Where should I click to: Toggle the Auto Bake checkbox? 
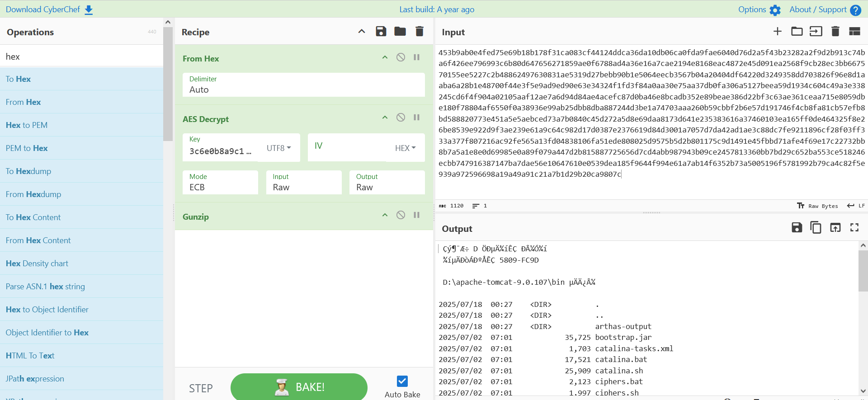(402, 381)
